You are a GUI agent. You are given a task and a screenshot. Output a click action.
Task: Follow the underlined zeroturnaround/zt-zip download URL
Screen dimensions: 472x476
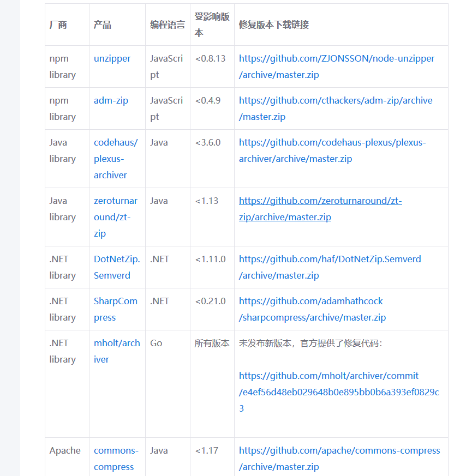[x=320, y=209]
